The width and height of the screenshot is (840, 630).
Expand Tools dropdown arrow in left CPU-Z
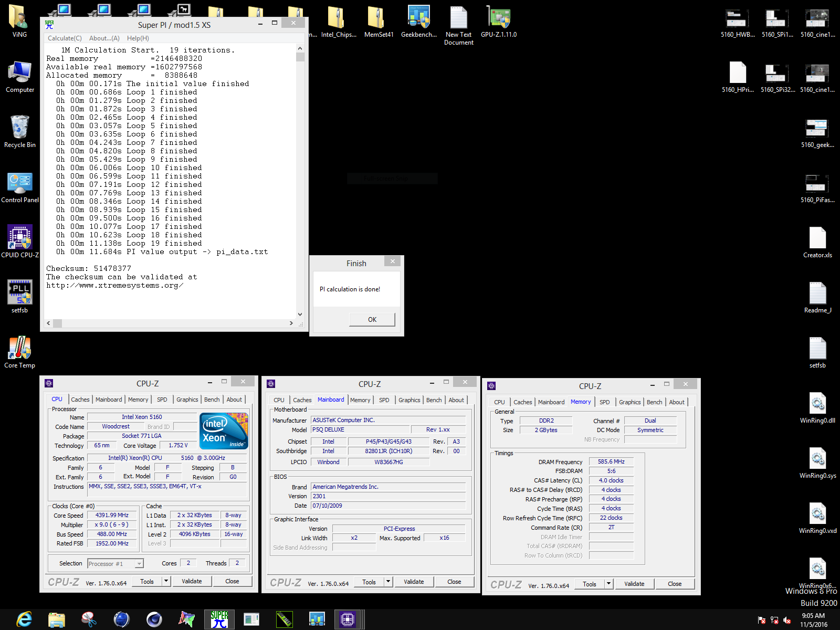(x=166, y=581)
